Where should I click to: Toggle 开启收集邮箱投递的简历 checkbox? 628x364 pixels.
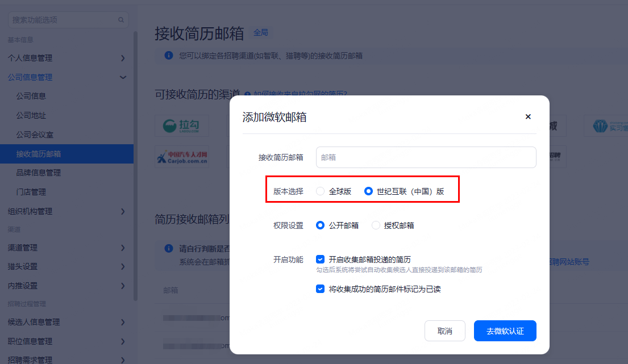(x=320, y=259)
